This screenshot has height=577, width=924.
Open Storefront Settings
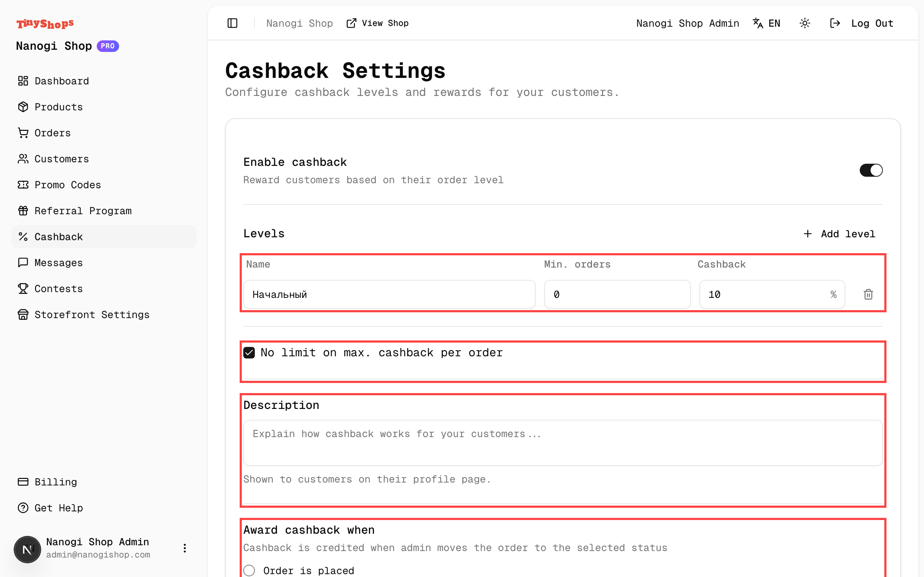92,314
